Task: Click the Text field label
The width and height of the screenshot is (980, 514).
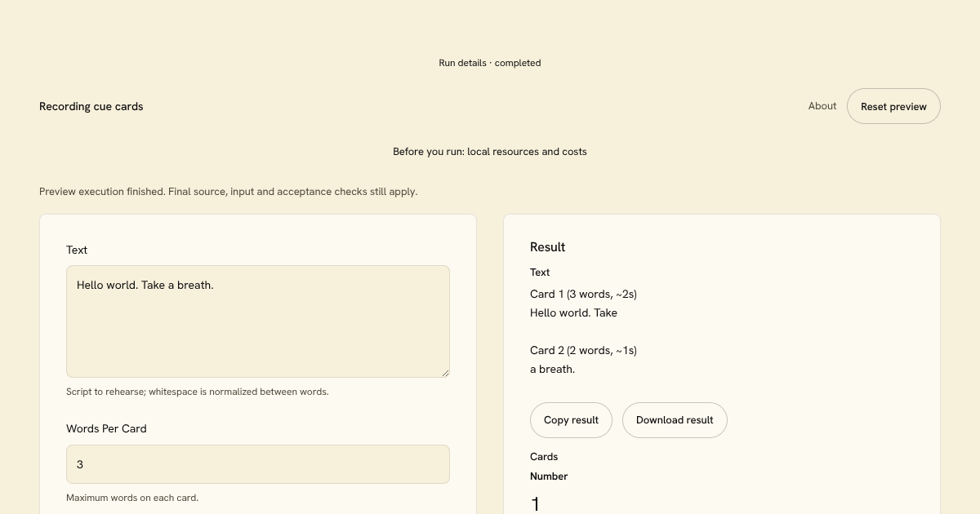Action: pyautogui.click(x=77, y=250)
